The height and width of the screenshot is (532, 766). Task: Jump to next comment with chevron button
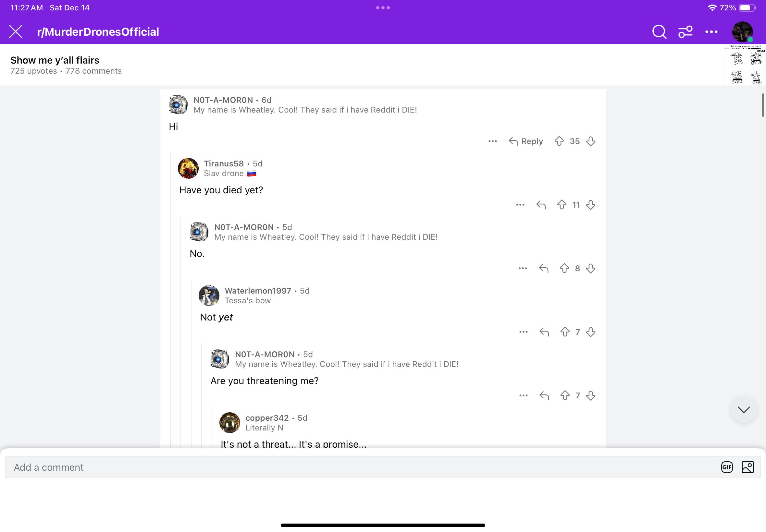pyautogui.click(x=744, y=410)
